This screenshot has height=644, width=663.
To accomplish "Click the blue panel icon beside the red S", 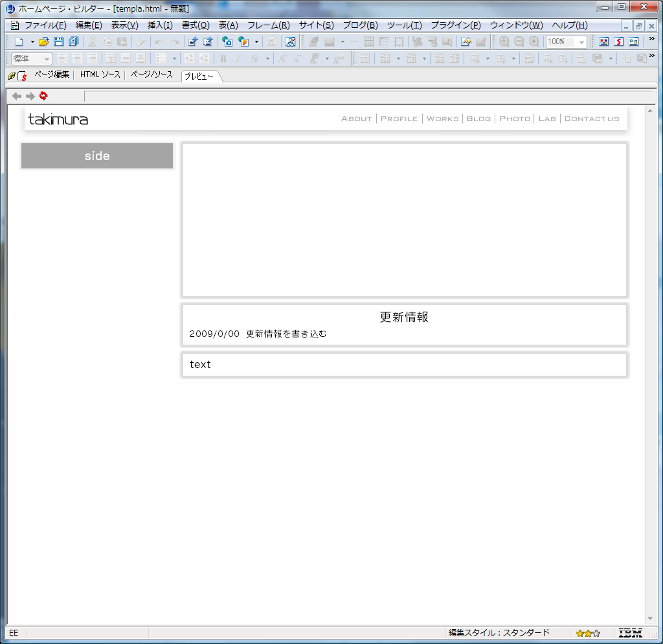I will point(634,41).
